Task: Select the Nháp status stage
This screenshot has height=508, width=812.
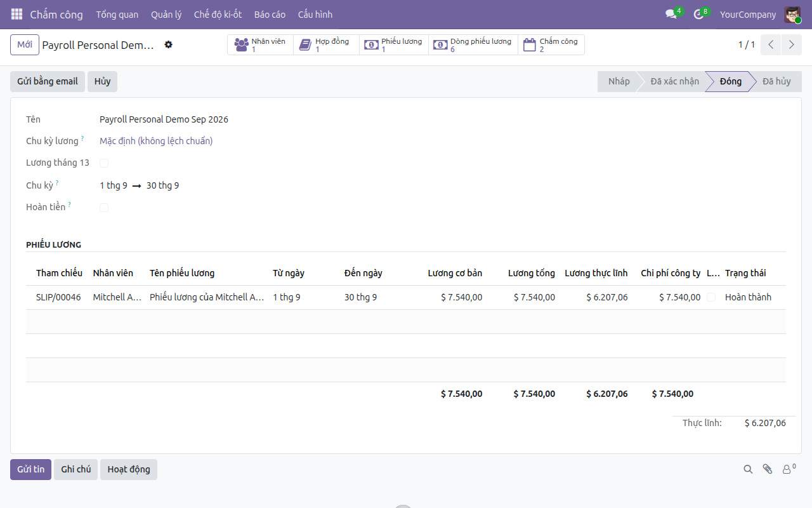Action: point(619,81)
